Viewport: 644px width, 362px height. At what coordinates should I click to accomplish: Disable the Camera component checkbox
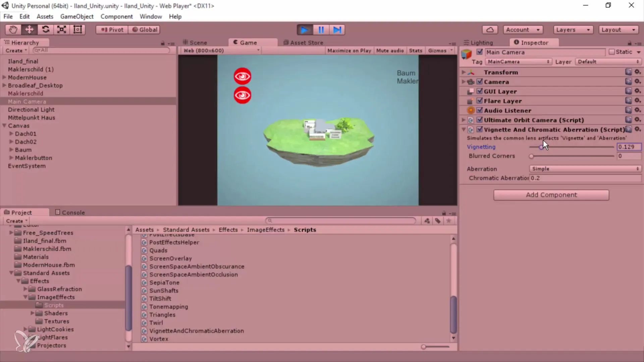tap(480, 81)
